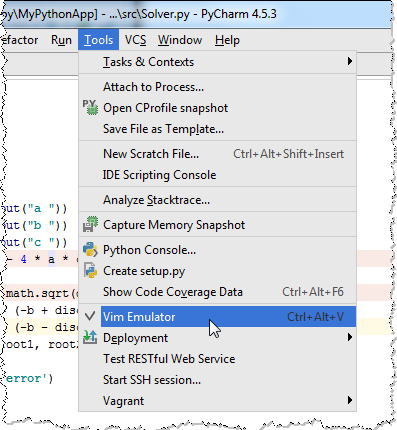Choose Analyze Stacktrace...
This screenshot has height=430, width=397.
[217, 200]
